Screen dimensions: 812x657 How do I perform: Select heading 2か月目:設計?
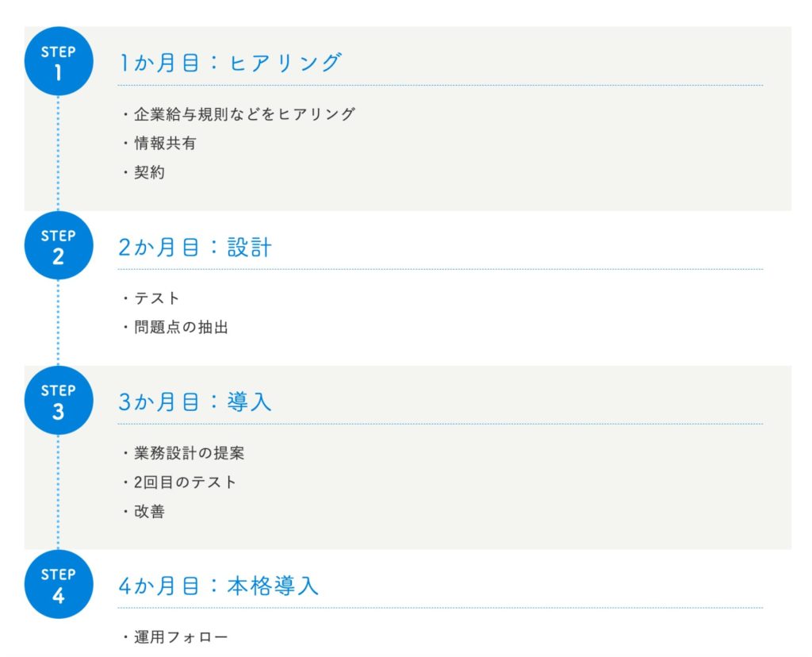pos(195,247)
